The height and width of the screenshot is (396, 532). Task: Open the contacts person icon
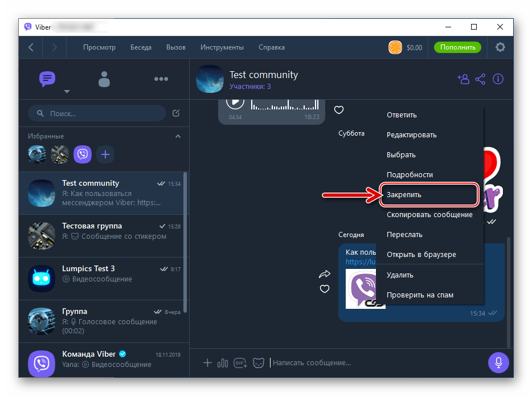[x=104, y=79]
